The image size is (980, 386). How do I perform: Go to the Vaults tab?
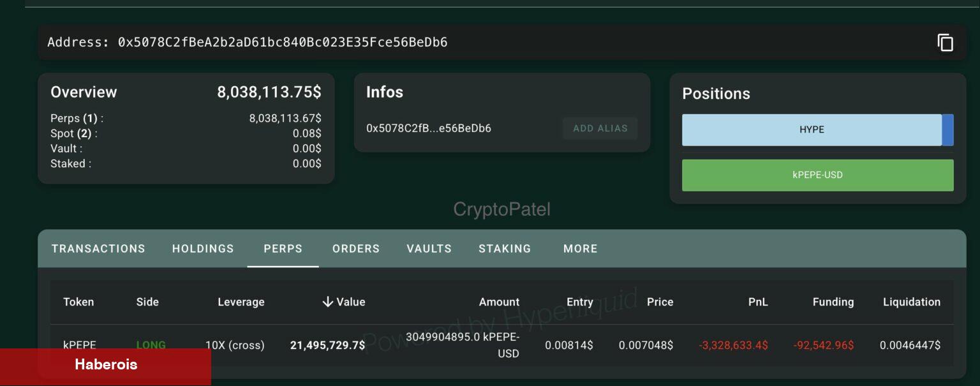pos(429,249)
